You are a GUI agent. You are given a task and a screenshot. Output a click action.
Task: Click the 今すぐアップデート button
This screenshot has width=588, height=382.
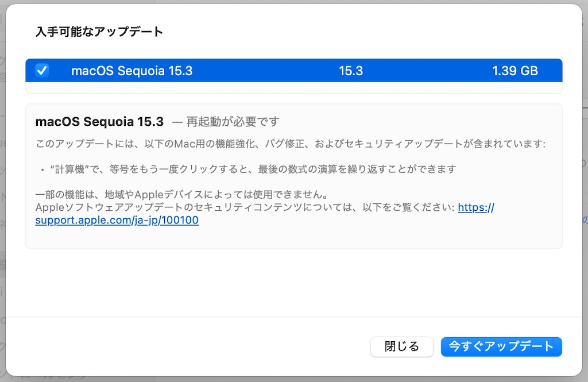pyautogui.click(x=501, y=346)
